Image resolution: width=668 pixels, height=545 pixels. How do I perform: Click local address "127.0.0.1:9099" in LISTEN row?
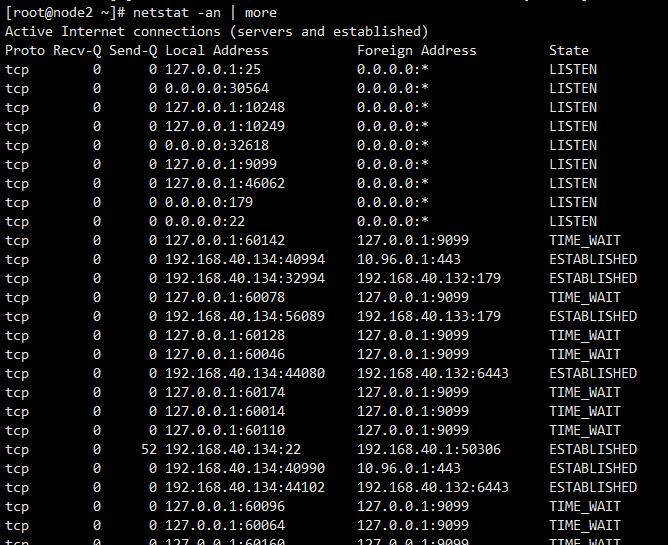click(x=221, y=164)
